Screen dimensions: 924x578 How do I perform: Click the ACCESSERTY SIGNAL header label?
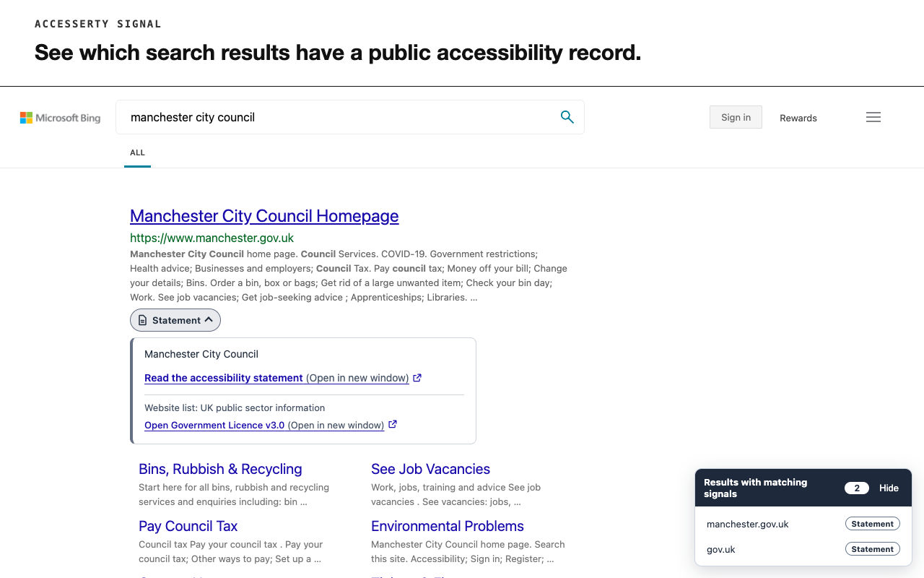tap(98, 24)
